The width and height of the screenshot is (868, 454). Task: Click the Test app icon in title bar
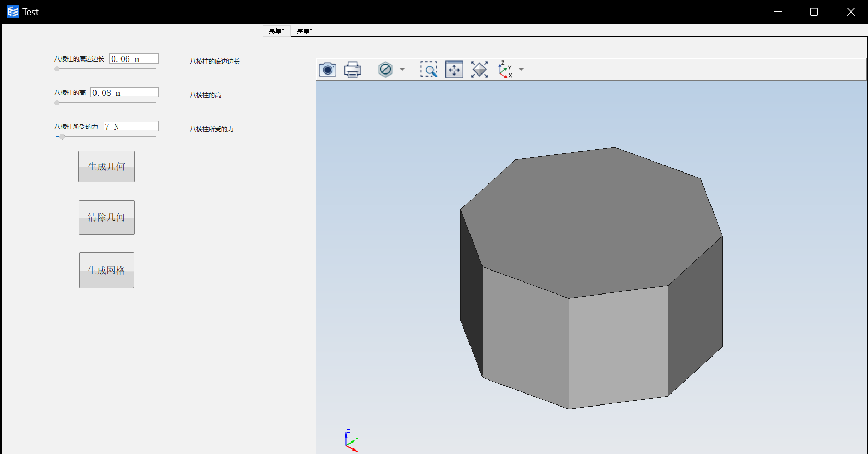(13, 11)
